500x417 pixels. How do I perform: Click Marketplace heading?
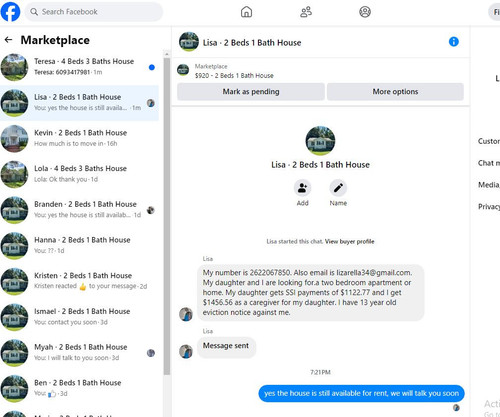click(x=55, y=40)
